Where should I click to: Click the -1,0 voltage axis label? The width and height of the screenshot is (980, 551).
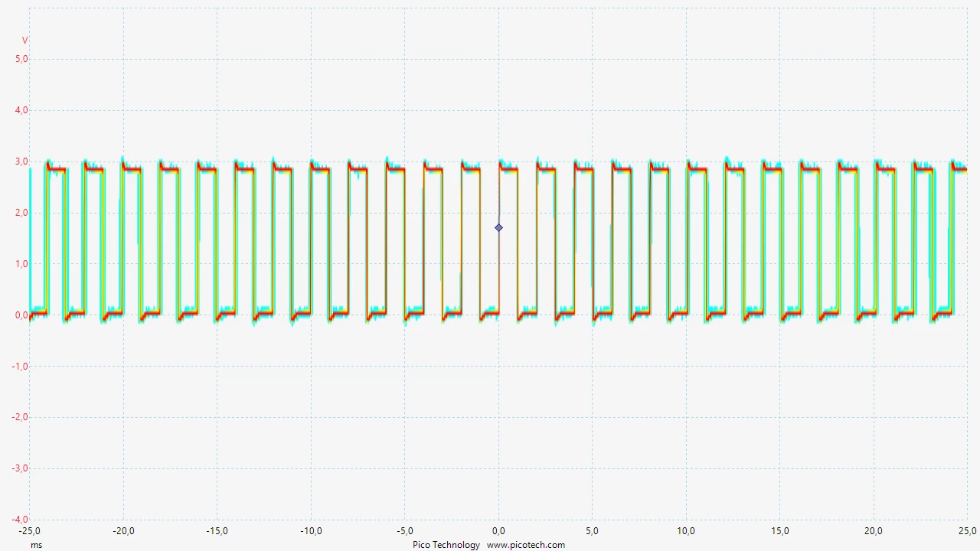point(20,367)
